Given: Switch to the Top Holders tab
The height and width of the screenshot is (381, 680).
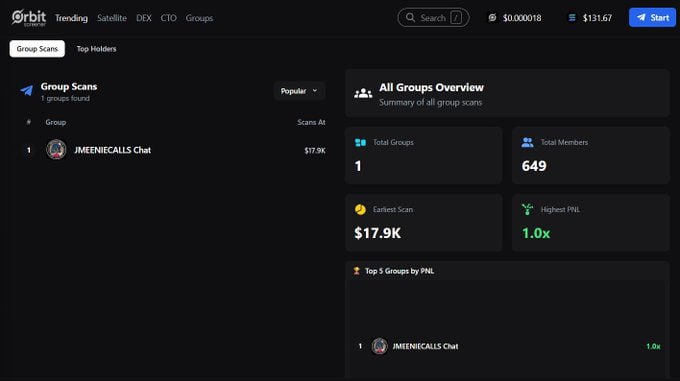Looking at the screenshot, I should 96,49.
